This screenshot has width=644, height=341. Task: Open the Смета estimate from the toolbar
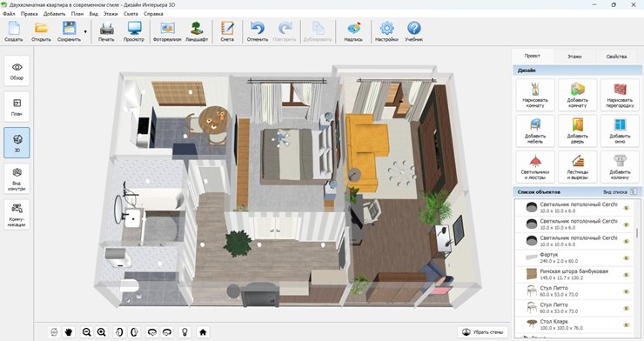pyautogui.click(x=227, y=31)
